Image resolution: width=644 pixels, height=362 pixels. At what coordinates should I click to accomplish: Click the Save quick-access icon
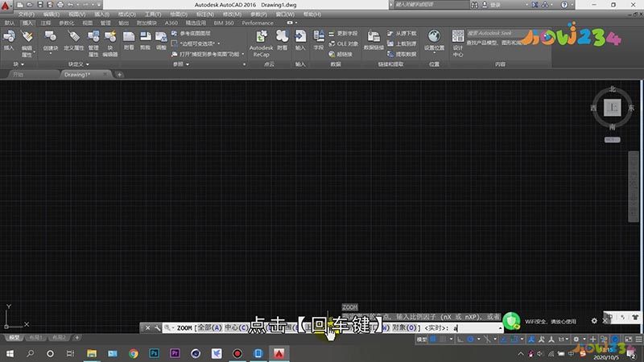[39, 5]
